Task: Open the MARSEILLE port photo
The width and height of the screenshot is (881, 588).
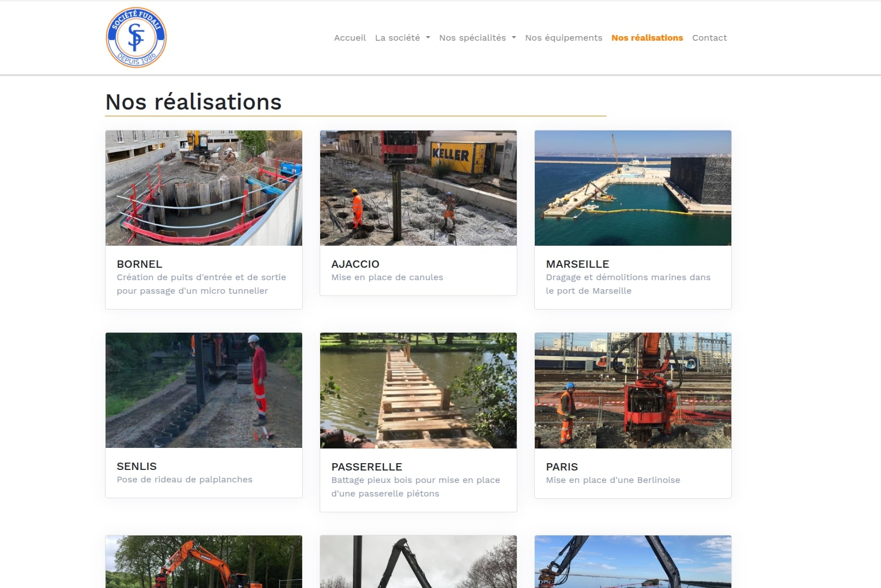Action: pyautogui.click(x=633, y=188)
